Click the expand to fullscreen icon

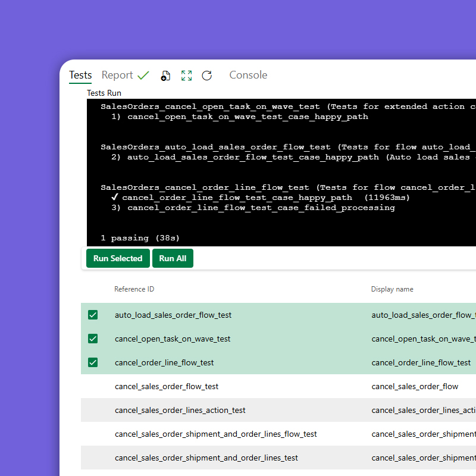tap(186, 76)
